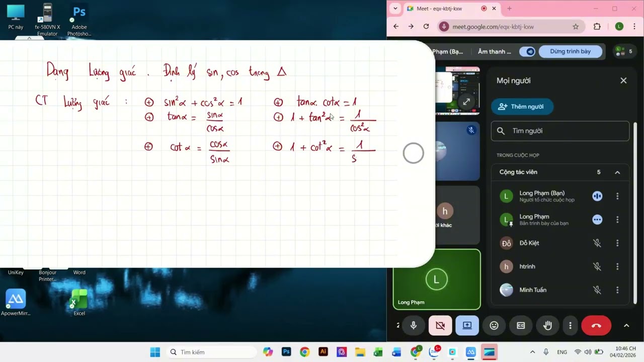Bookmark this page with the star
The height and width of the screenshot is (362, 644).
pyautogui.click(x=576, y=27)
